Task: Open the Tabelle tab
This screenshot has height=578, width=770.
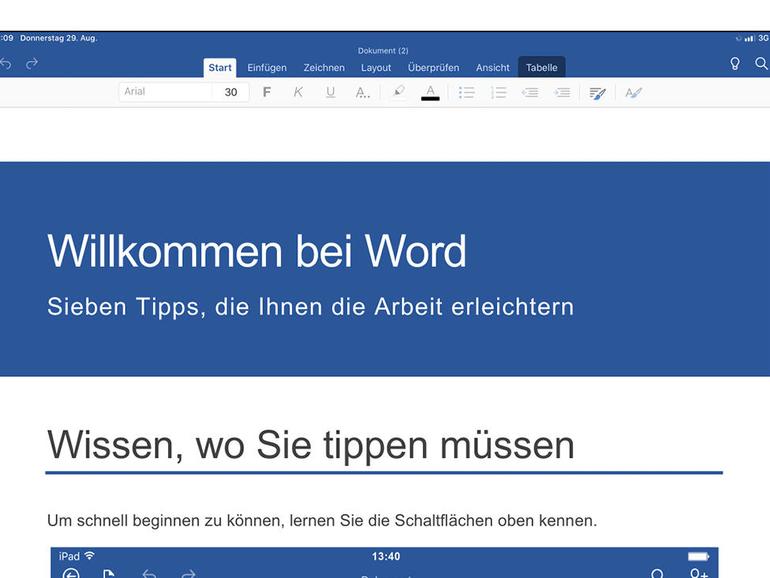Action: point(542,67)
